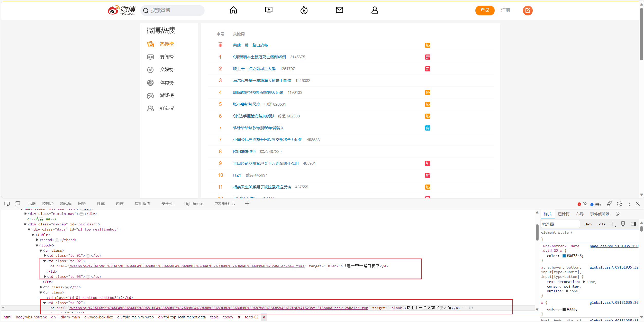Click the 文娱榜 entertainment icon
Screen dimensions: 644x322
coord(150,70)
